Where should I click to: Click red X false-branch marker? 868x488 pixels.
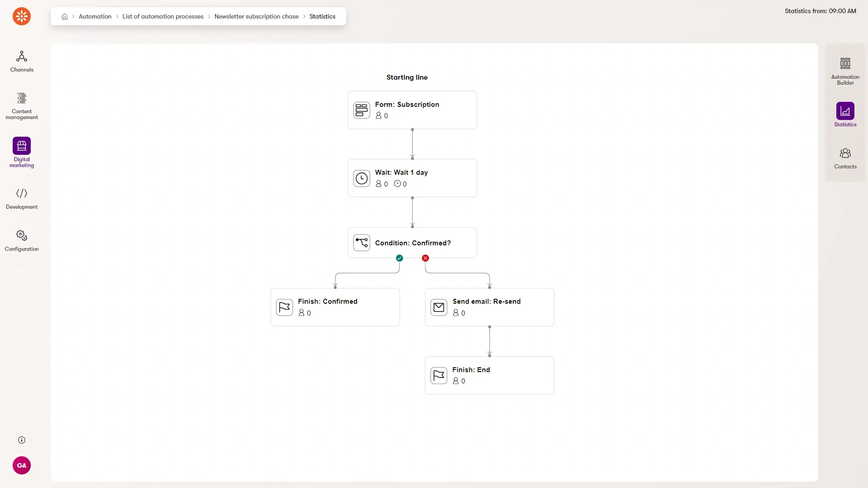click(x=425, y=258)
